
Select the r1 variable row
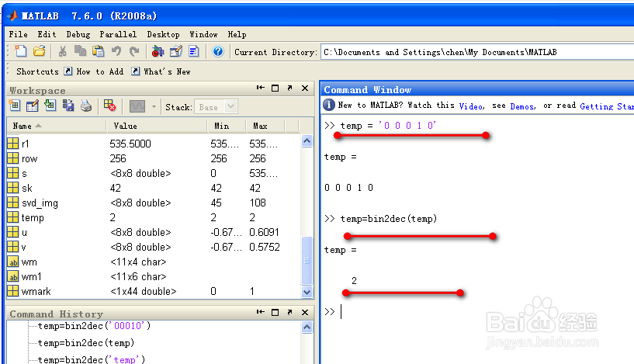[x=154, y=144]
